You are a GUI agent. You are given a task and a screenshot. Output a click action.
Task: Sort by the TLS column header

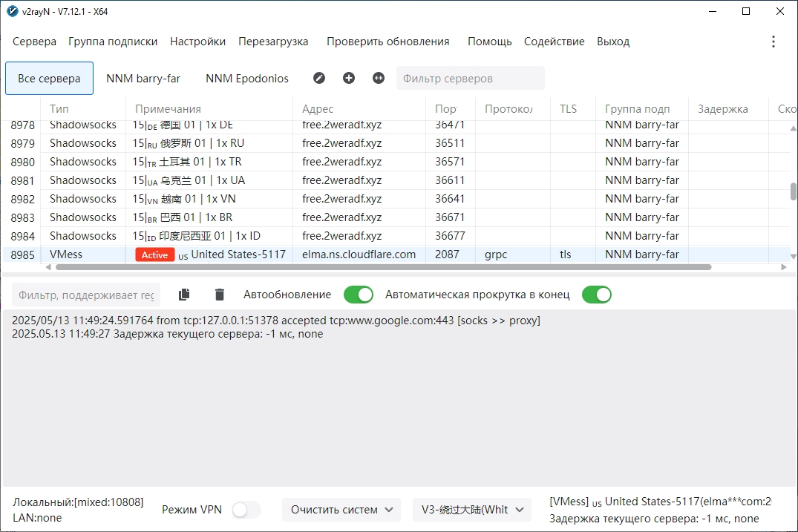point(573,109)
